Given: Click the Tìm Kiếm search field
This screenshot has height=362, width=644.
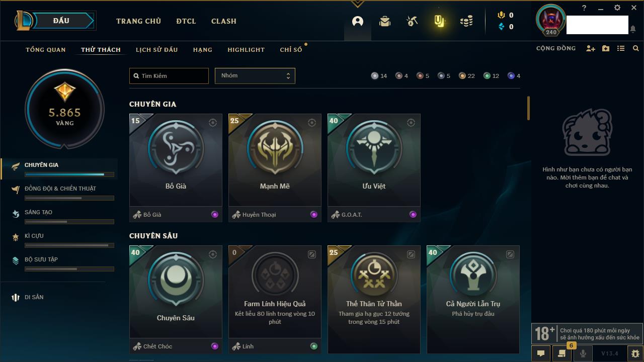Looking at the screenshot, I should click(169, 76).
